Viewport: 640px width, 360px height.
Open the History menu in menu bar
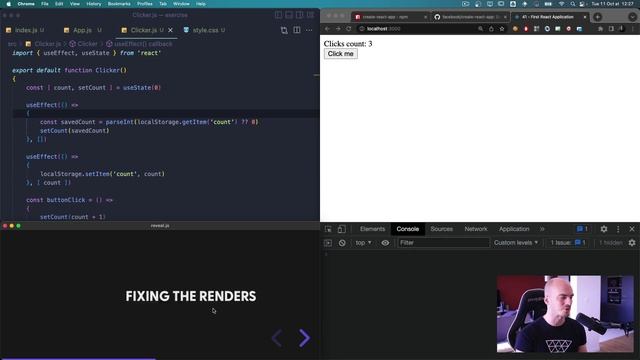(93, 4)
